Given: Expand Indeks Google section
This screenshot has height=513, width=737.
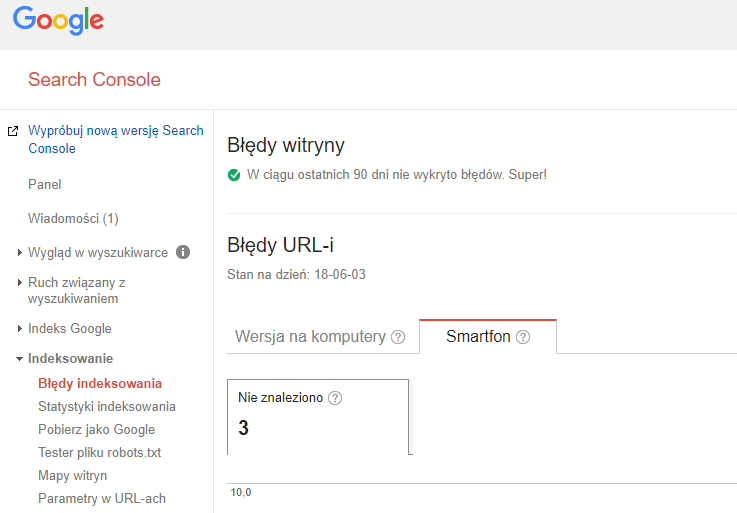Looking at the screenshot, I should [x=20, y=329].
